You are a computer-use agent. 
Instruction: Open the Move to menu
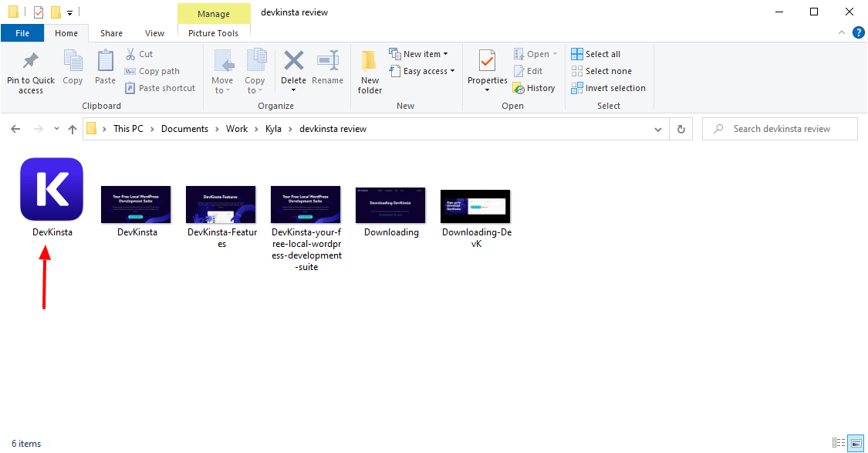[222, 72]
